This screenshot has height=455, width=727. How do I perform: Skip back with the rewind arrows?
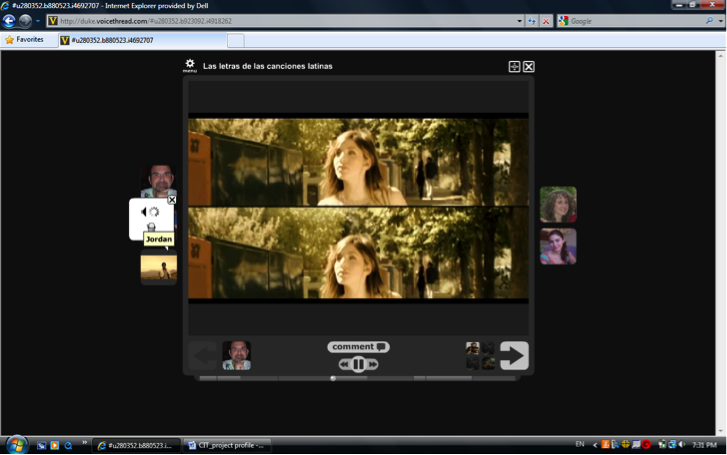345,365
